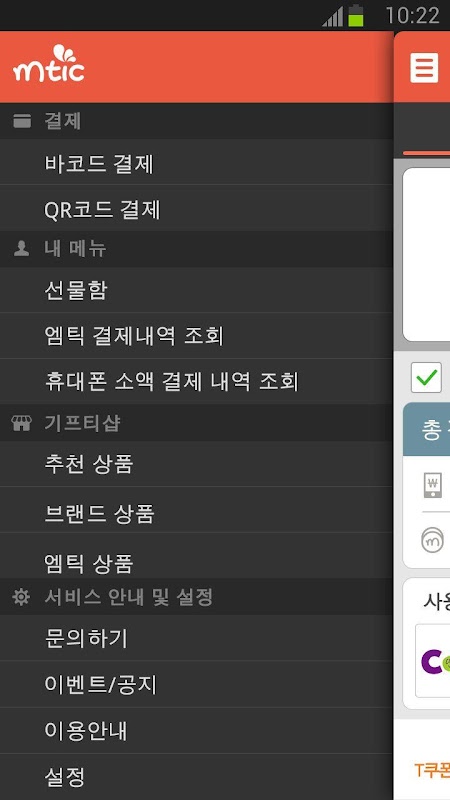
Task: Select 엠틱 결제내역 조회
Action: 196,336
